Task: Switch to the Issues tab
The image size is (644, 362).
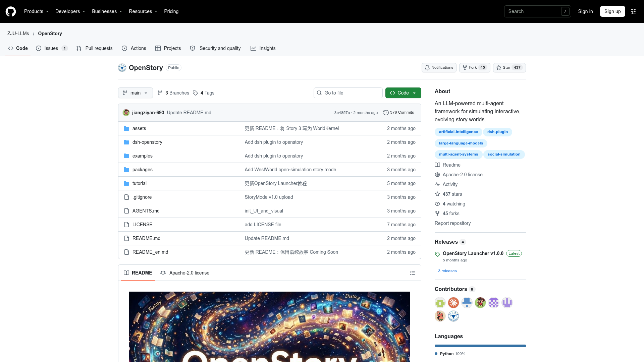Action: (x=52, y=48)
